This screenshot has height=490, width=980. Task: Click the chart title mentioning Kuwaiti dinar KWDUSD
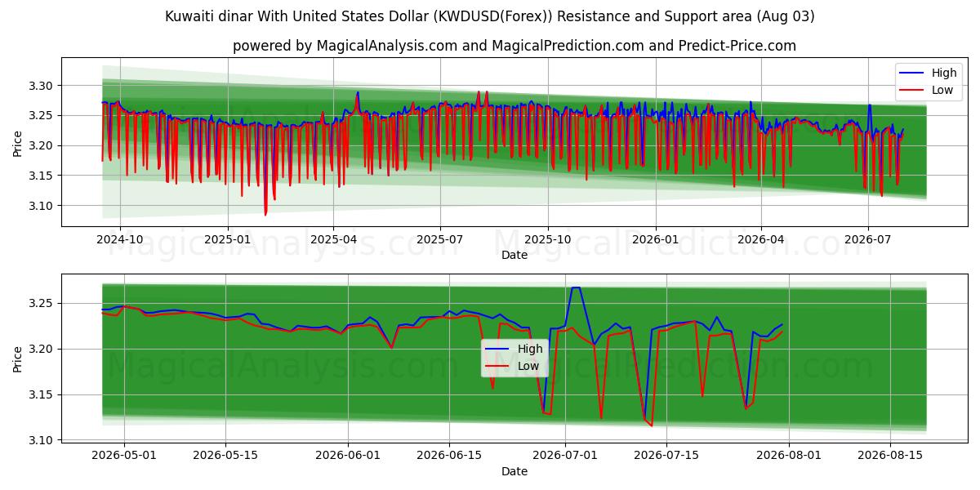[x=490, y=16]
